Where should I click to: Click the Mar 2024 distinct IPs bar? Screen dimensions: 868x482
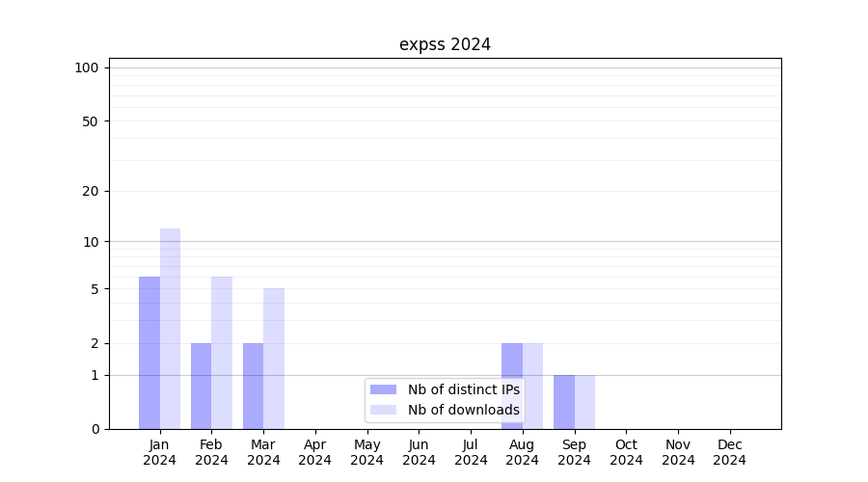click(253, 386)
